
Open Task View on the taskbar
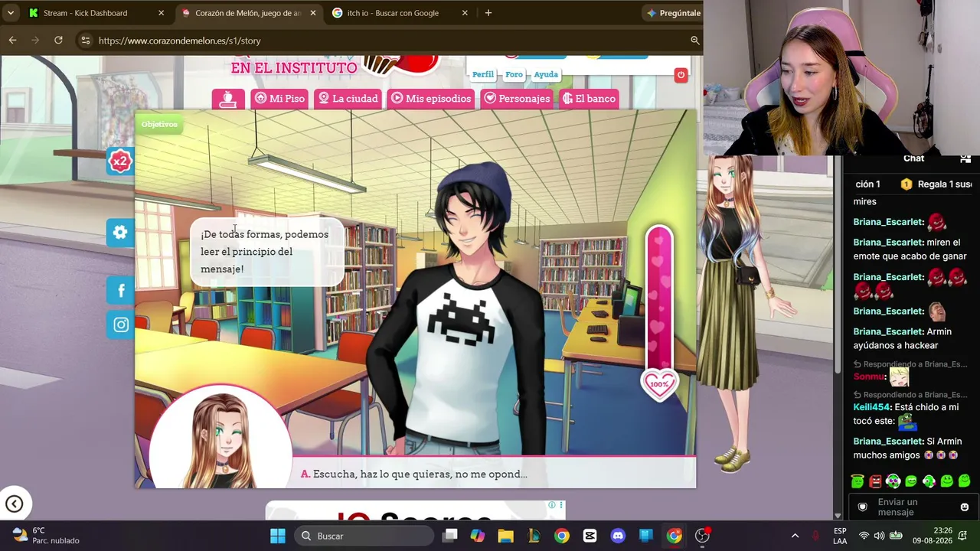pos(450,536)
